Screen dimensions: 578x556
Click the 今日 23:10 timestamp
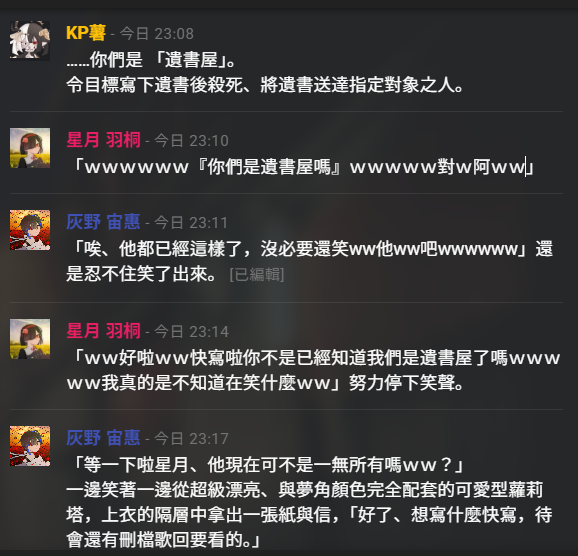[x=191, y=141]
